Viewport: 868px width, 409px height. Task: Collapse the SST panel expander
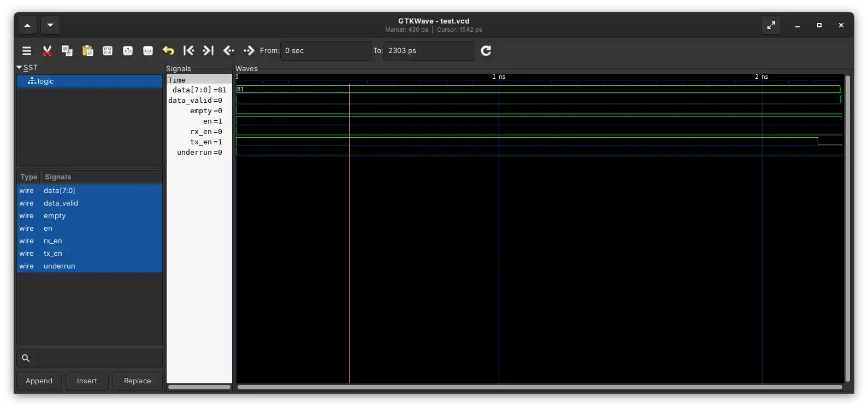tap(20, 67)
